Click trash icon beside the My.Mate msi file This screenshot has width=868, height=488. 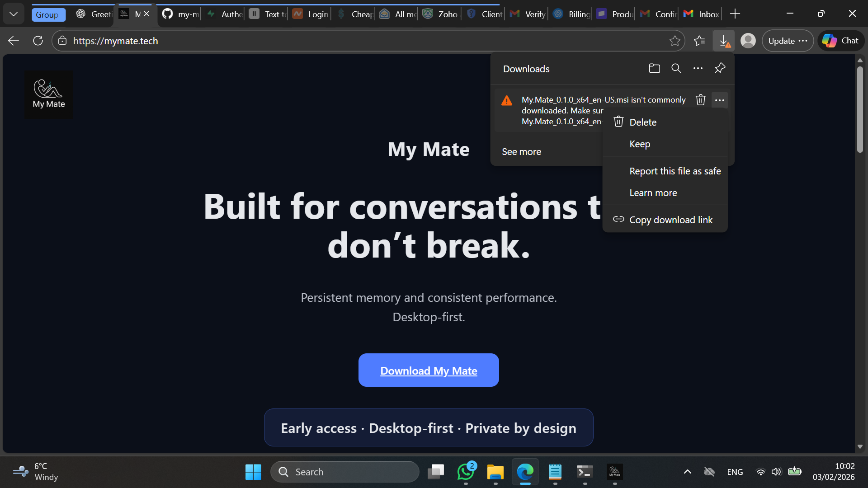point(700,100)
